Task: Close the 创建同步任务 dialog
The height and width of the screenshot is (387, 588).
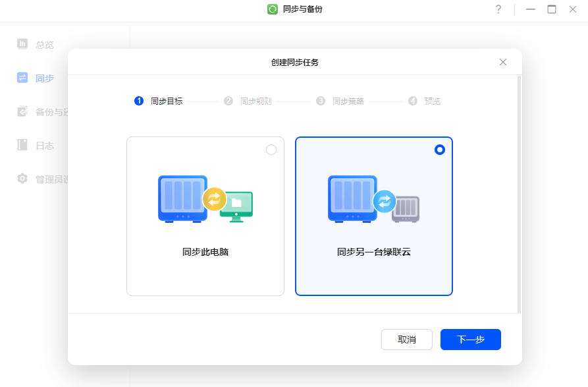Action: pos(503,62)
